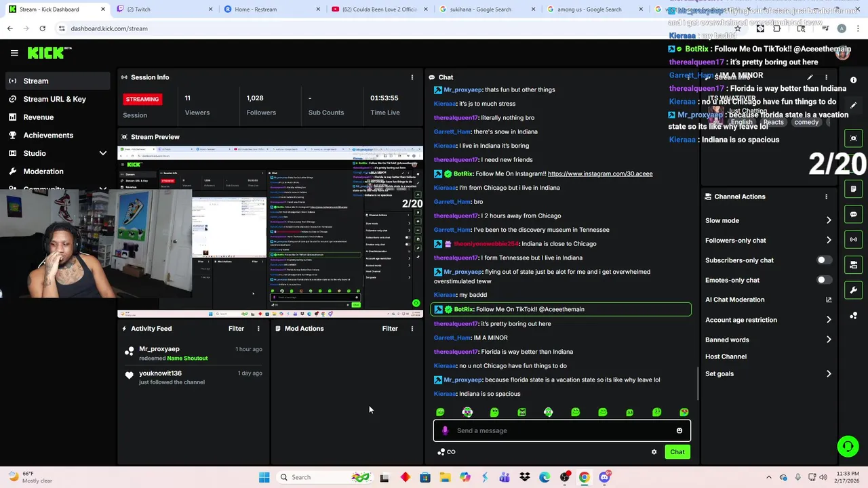Screen dimensions: 868x488
Task: Click Name Shoutout in activity feed
Action: tap(187, 358)
